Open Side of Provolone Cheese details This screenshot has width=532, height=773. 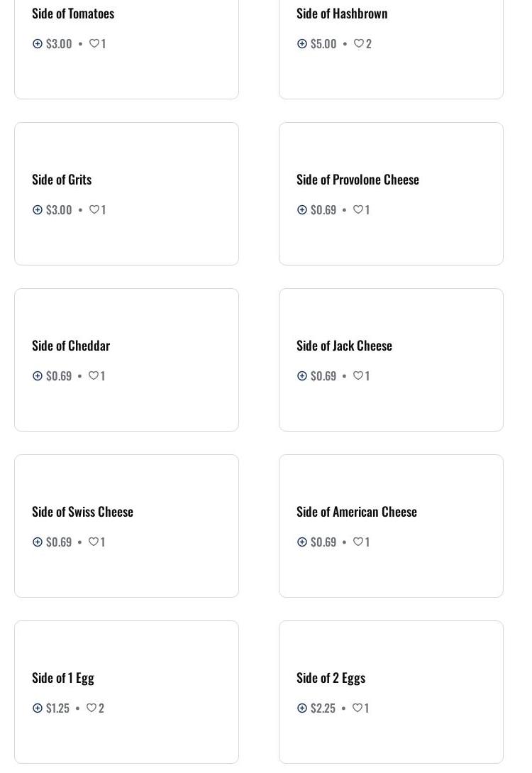(358, 180)
